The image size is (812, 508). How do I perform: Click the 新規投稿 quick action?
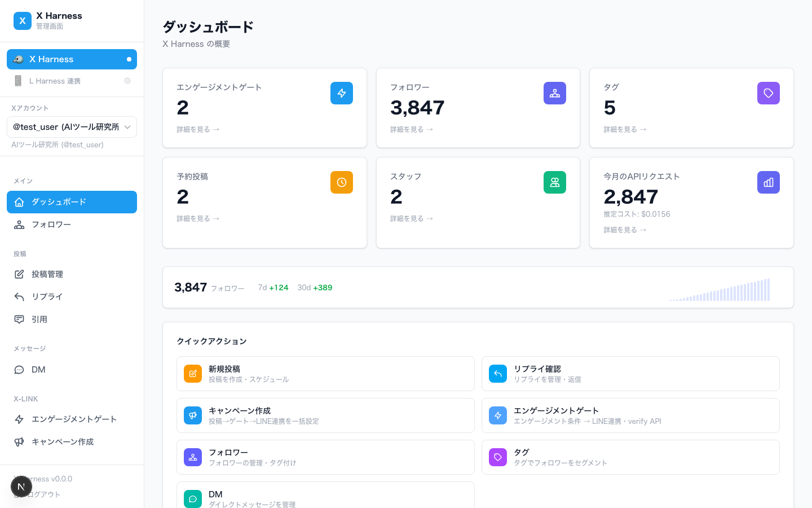(x=325, y=374)
